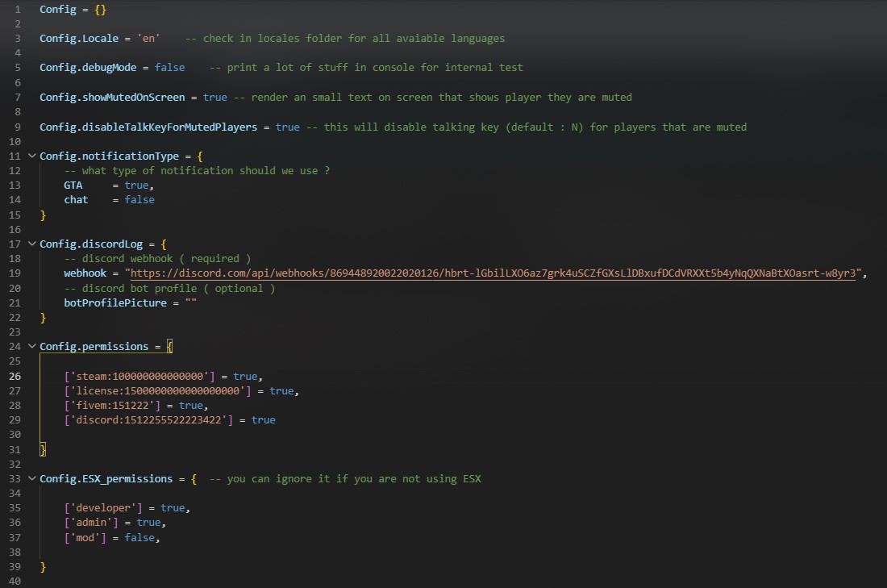Click 'false' value of mod

click(x=140, y=538)
